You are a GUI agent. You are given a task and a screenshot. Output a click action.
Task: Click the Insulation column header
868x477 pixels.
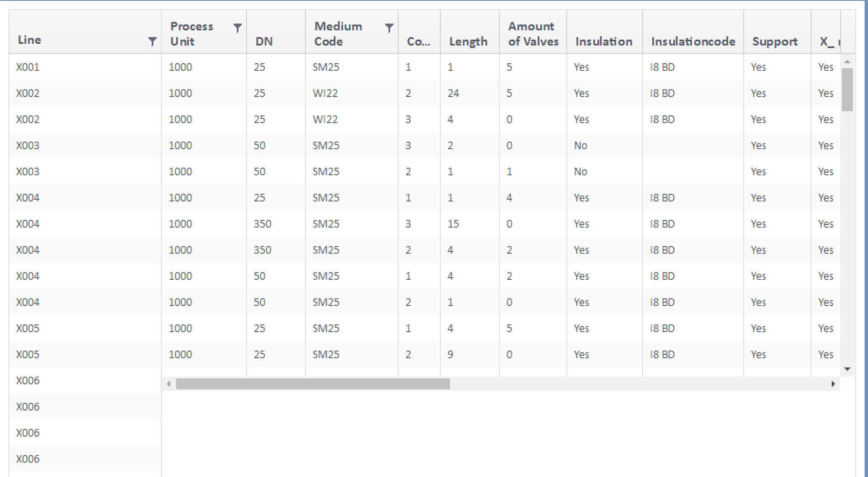pyautogui.click(x=603, y=41)
